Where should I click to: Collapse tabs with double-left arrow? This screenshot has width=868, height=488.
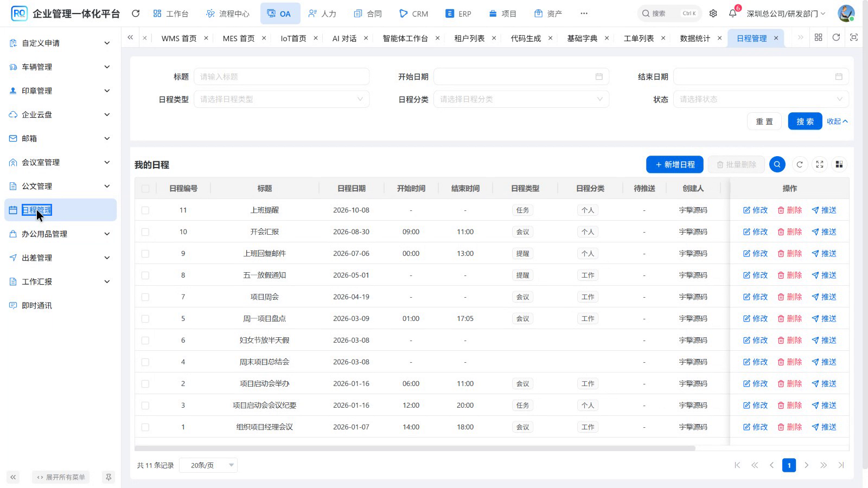click(x=130, y=37)
